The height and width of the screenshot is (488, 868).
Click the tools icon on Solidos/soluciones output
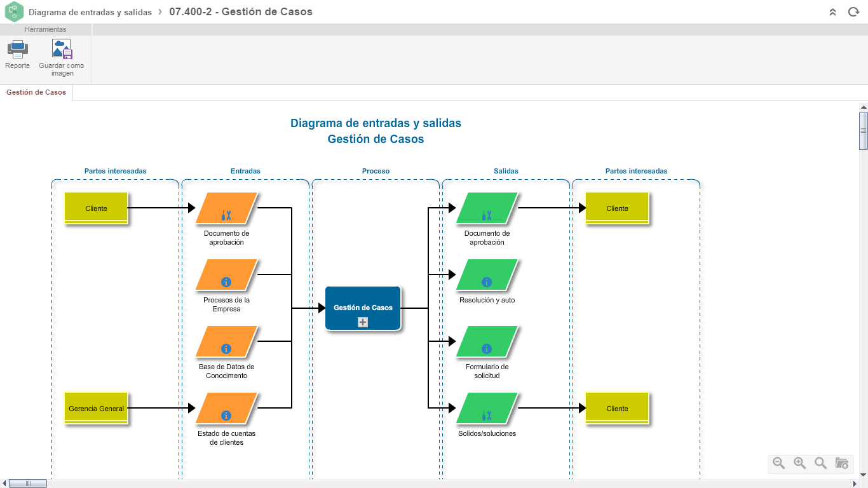(487, 415)
